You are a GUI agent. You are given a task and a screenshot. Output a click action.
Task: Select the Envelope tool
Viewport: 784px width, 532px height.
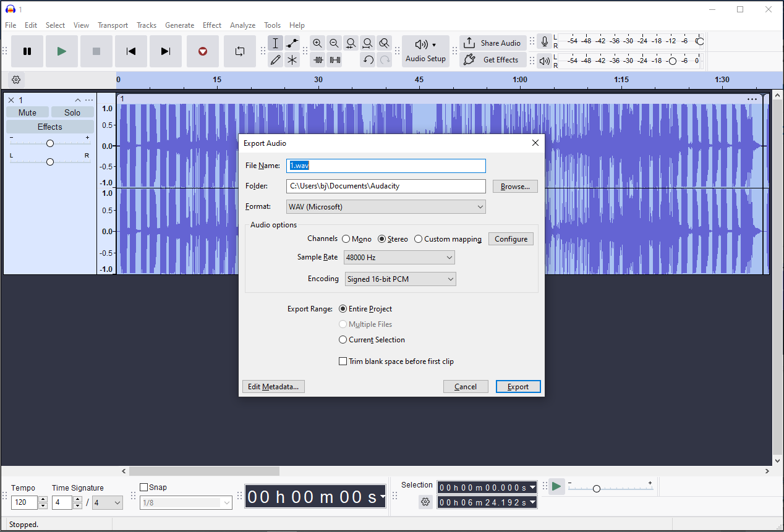coord(292,43)
